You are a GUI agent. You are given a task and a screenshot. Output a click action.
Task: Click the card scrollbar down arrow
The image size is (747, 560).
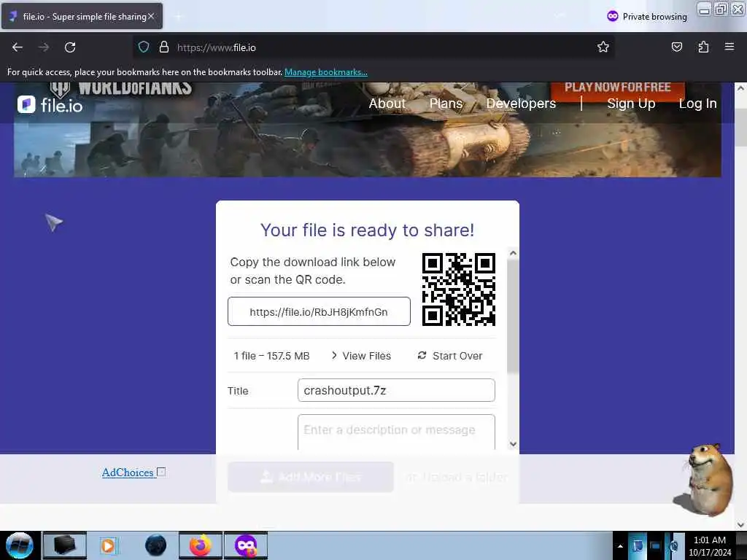[x=513, y=444]
